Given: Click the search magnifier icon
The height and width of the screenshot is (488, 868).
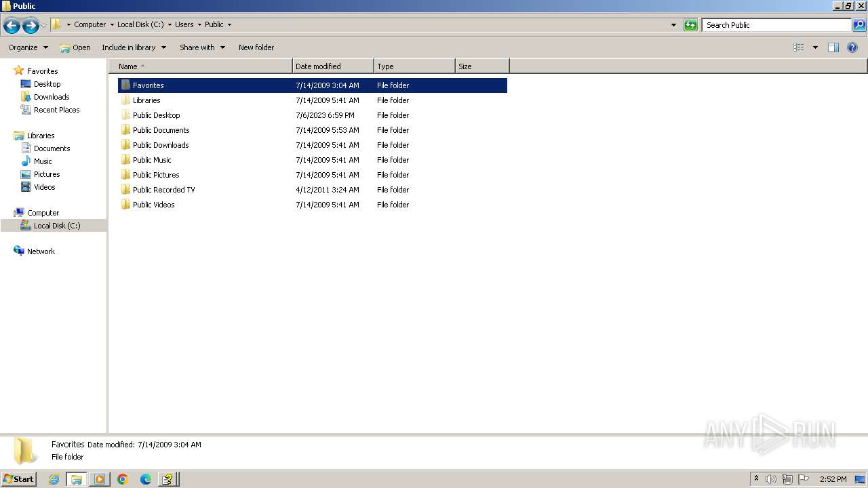Looking at the screenshot, I should (859, 25).
